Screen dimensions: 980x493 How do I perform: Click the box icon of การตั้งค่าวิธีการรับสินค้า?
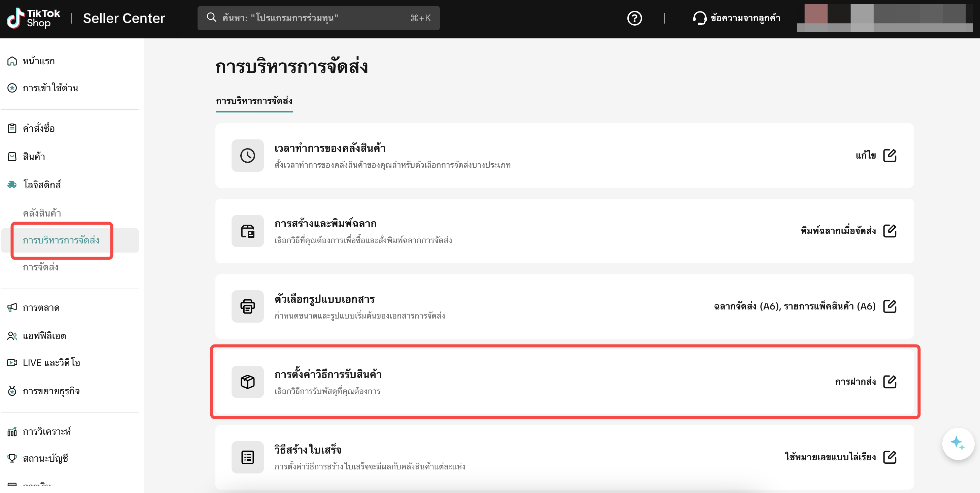click(248, 382)
